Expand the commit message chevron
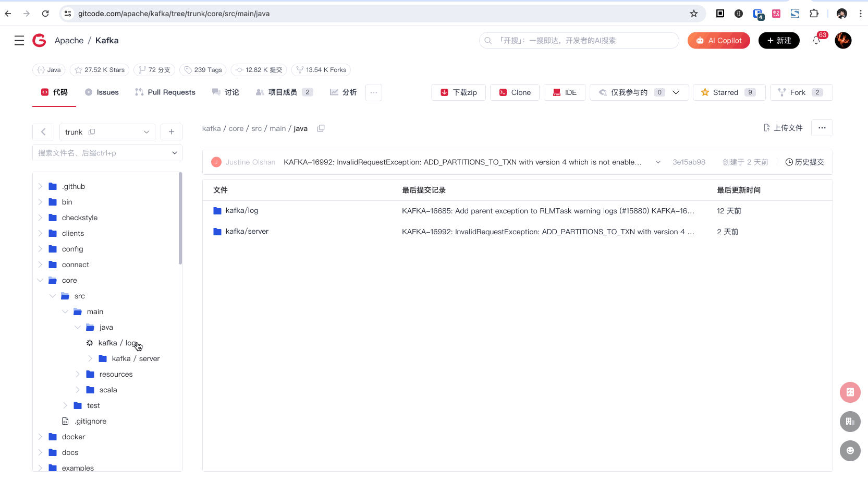 pyautogui.click(x=658, y=162)
